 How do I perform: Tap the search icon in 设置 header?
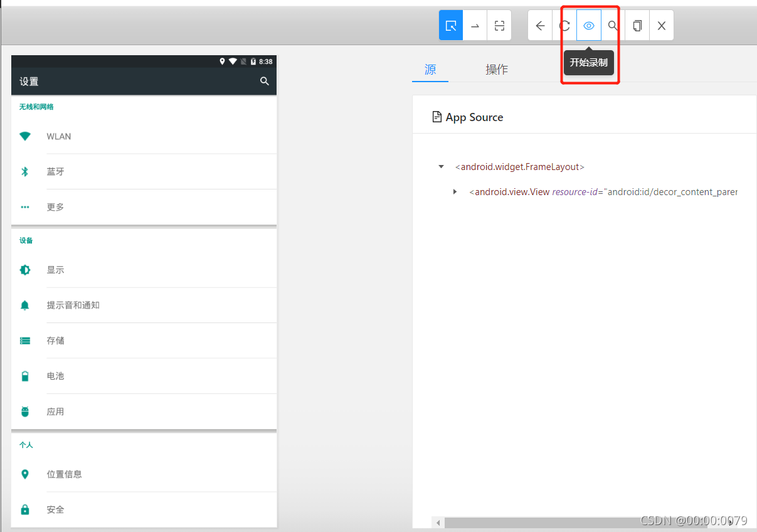click(265, 82)
